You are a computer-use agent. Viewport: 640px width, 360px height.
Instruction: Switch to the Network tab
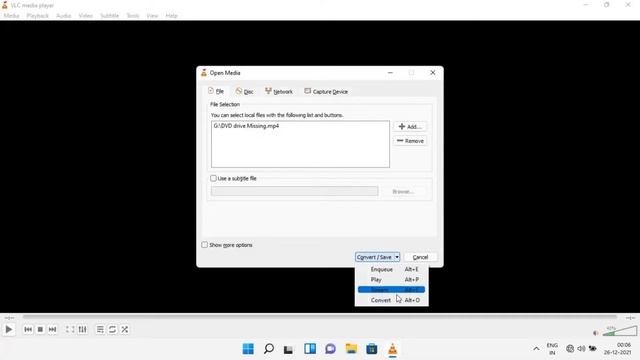[x=279, y=91]
